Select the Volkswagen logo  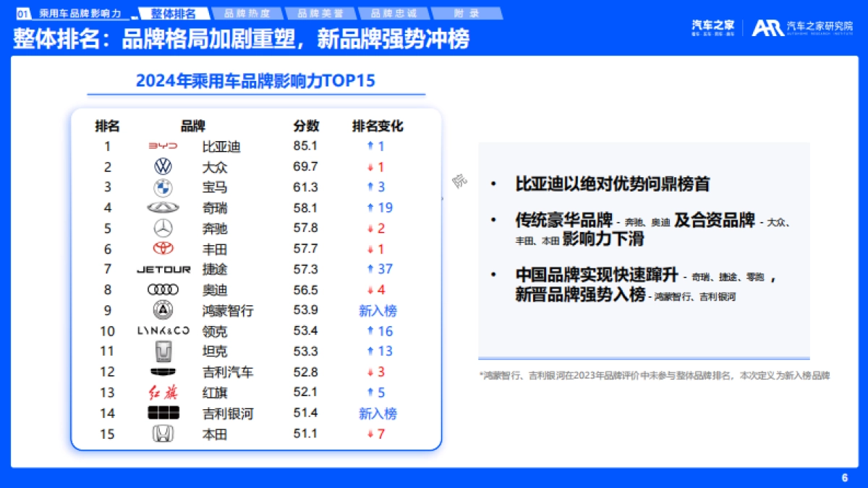pos(163,167)
